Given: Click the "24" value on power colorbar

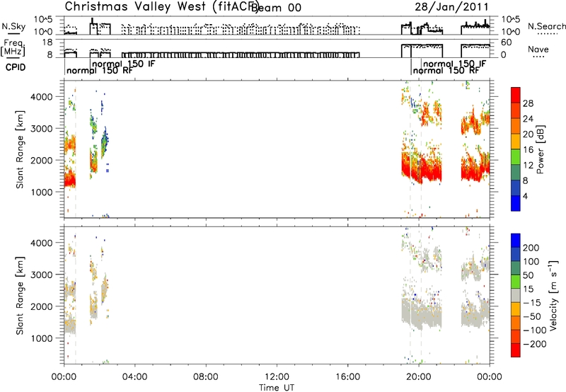Looking at the screenshot, I should tap(528, 119).
